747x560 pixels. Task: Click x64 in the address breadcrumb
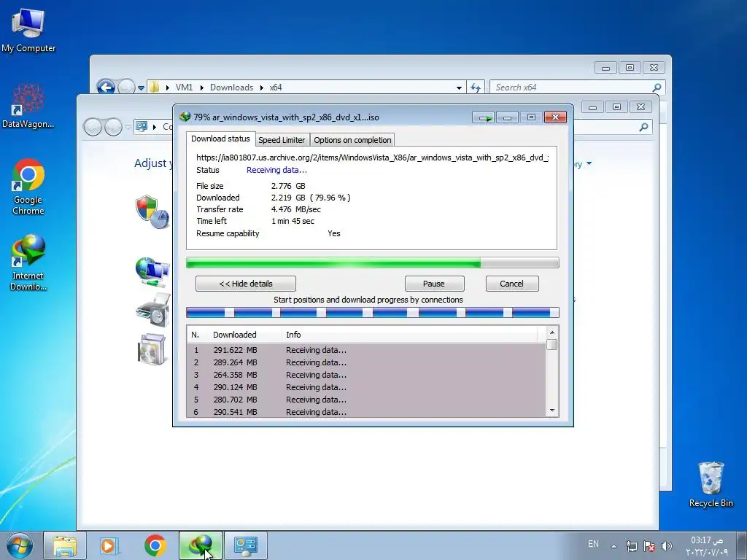tap(275, 87)
